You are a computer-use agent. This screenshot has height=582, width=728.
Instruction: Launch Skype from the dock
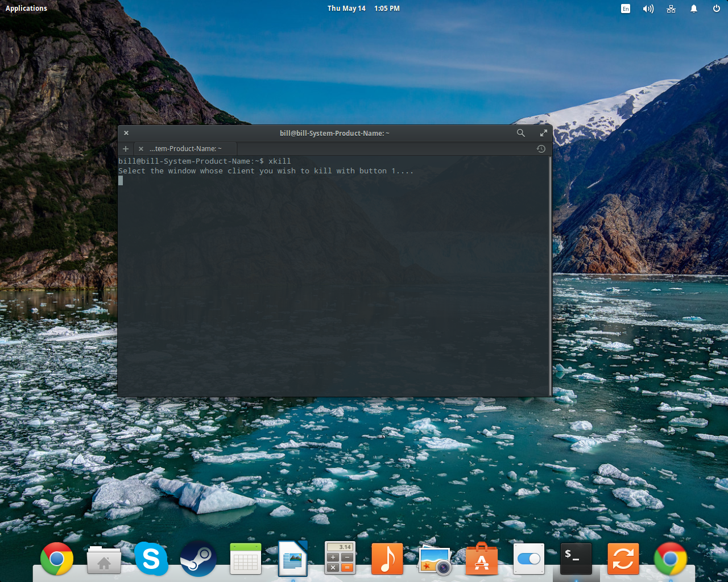151,559
